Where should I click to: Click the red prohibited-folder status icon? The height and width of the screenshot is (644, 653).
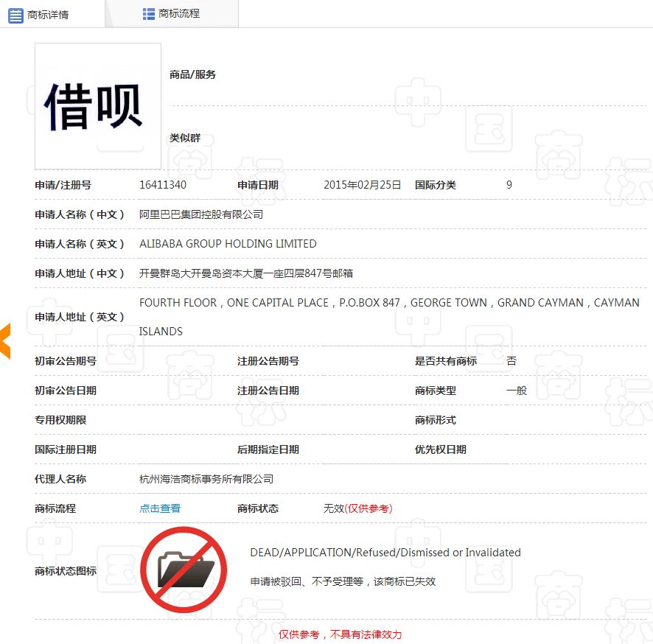point(184,570)
